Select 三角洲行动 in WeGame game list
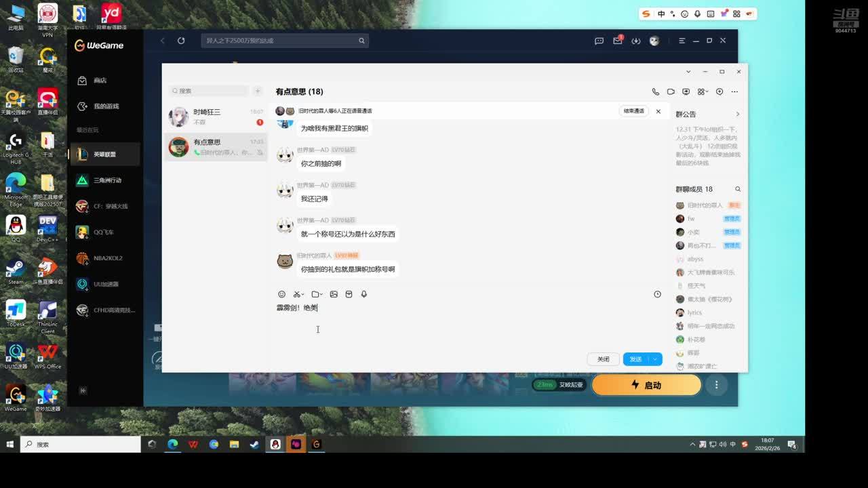The width and height of the screenshot is (868, 488). (105, 180)
